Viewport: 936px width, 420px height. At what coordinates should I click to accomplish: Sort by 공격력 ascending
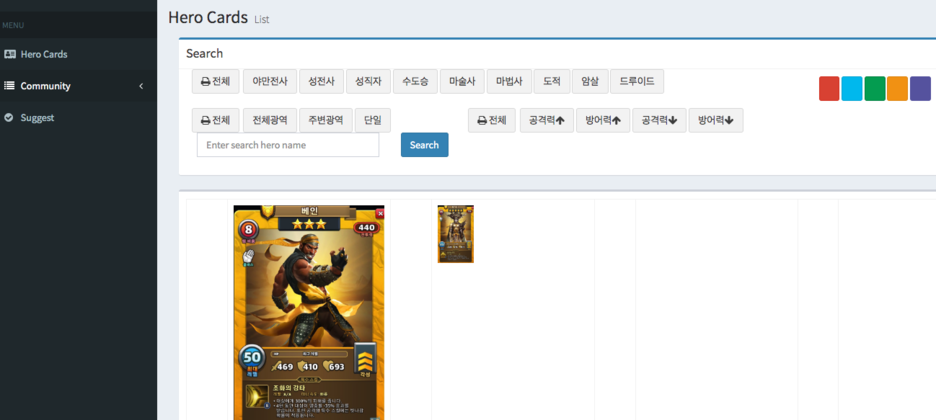point(547,120)
